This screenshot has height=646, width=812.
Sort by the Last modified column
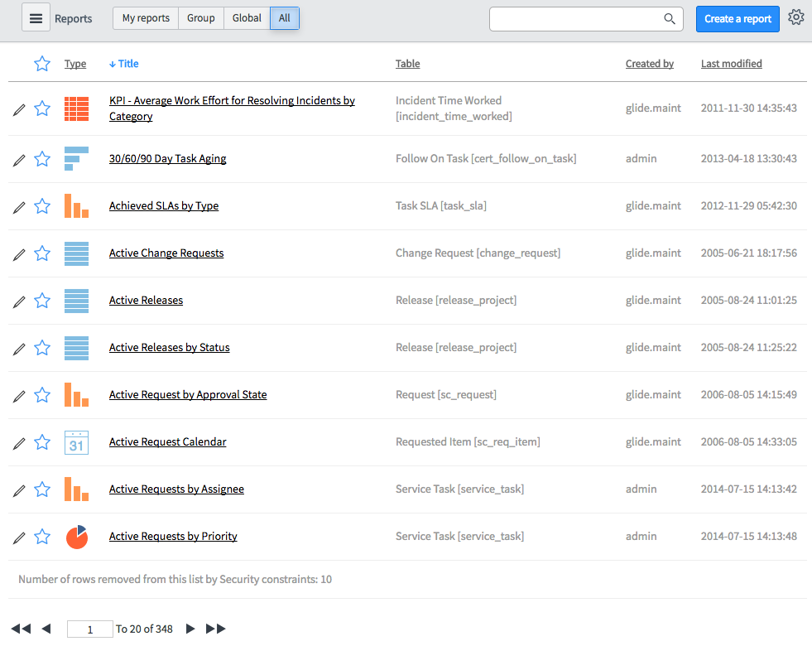731,64
